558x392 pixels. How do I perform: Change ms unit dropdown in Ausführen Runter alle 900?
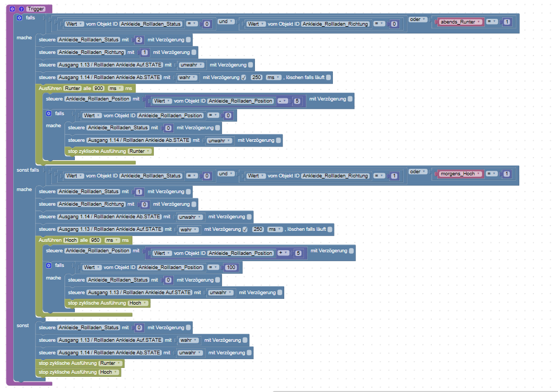tap(116, 88)
